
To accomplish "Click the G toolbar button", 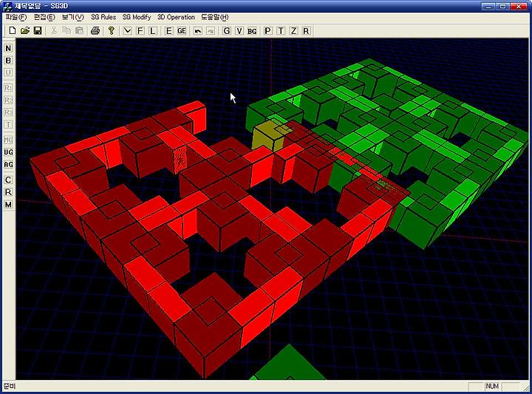I will click(227, 31).
